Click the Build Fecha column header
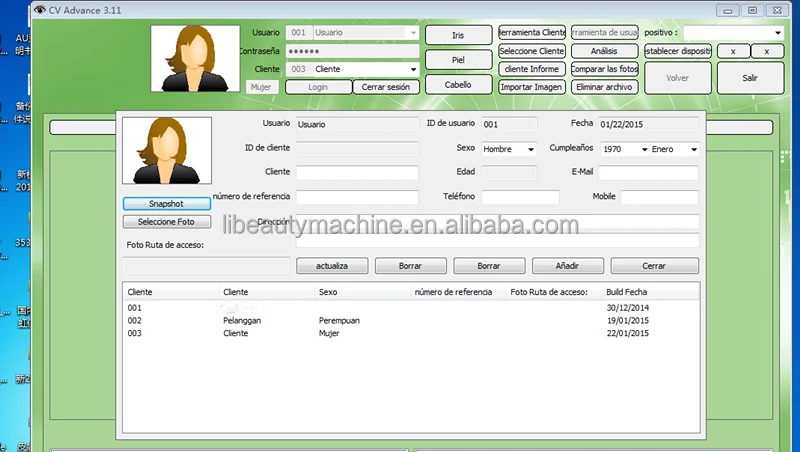The height and width of the screenshot is (452, 800). coord(650,292)
